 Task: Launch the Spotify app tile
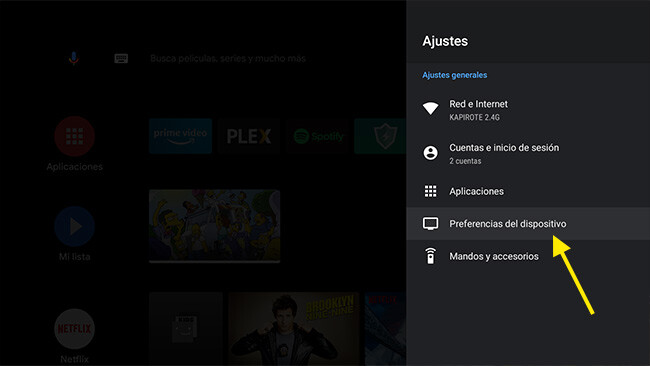coord(318,136)
